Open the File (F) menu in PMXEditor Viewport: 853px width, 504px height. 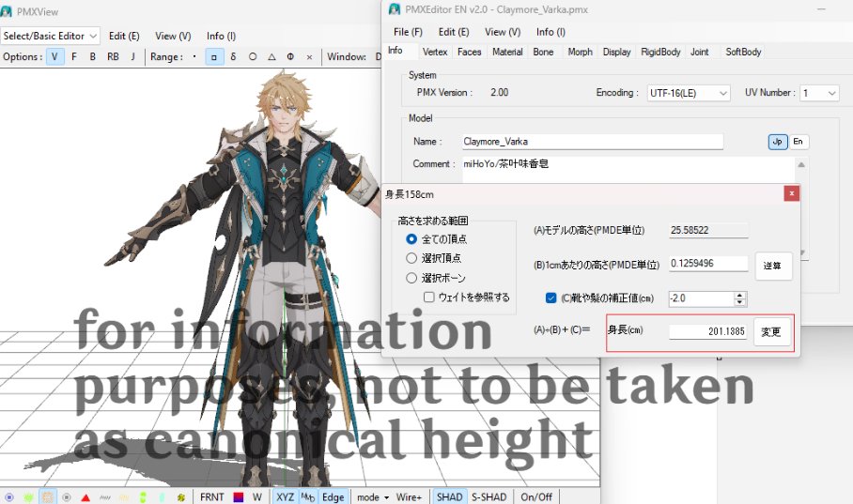click(408, 32)
